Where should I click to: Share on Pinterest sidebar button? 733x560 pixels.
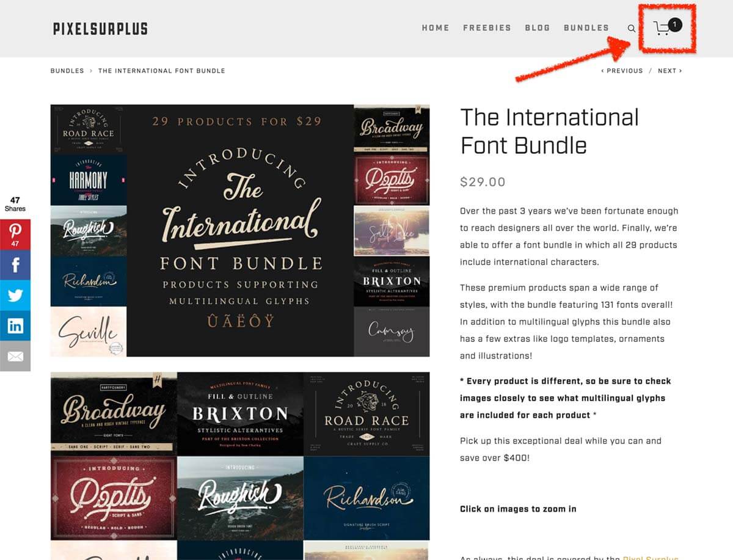[x=15, y=235]
